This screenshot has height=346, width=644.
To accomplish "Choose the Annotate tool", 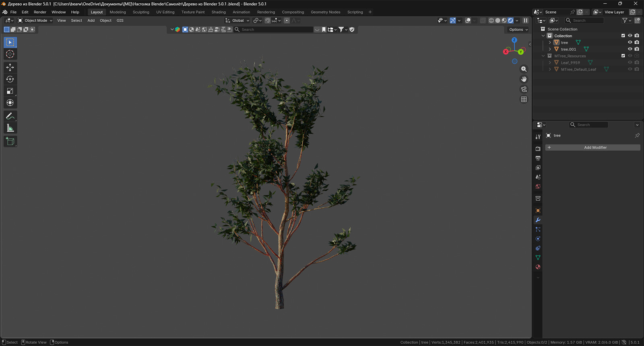I will pyautogui.click(x=10, y=116).
